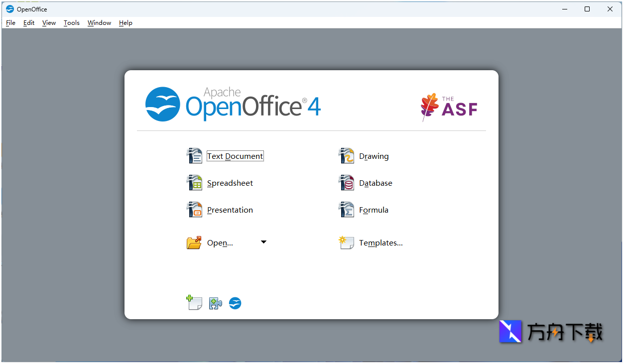Get extensions via puzzle piece icon
624x364 pixels.
point(215,303)
